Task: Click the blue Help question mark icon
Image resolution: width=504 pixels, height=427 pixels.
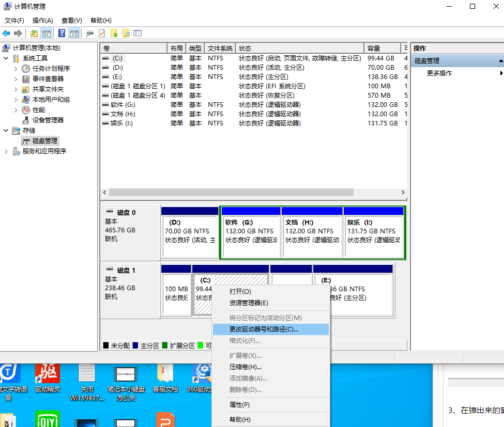Action: (62, 33)
